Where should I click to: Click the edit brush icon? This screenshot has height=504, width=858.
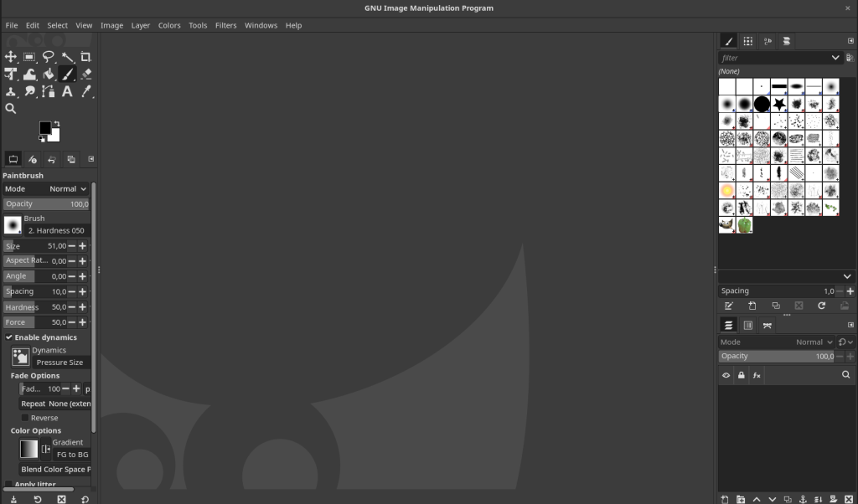click(x=728, y=306)
